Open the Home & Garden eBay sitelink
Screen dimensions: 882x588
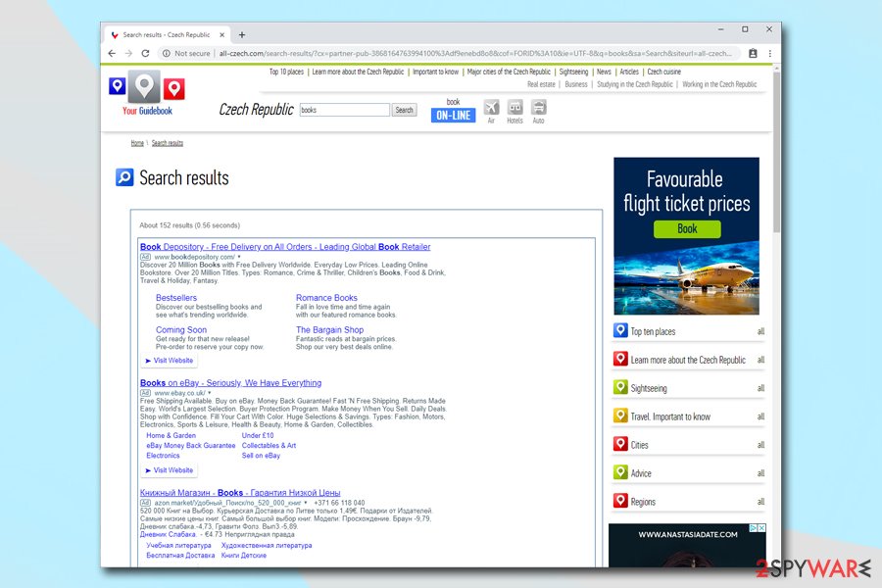pyautogui.click(x=171, y=435)
